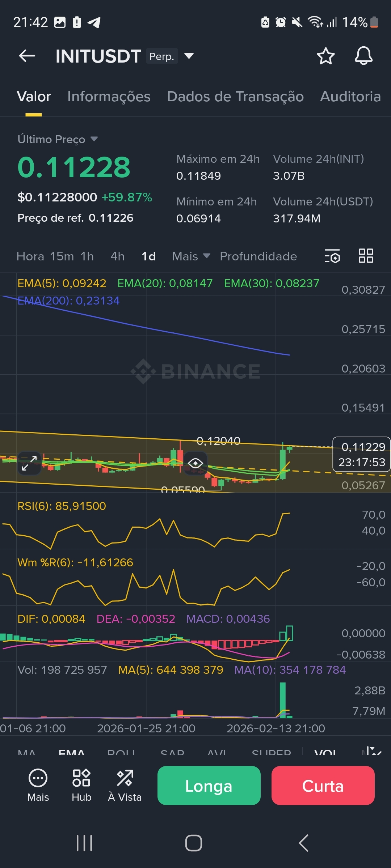The height and width of the screenshot is (868, 391).
Task: Tap the volume MA(5) label
Action: [171, 670]
